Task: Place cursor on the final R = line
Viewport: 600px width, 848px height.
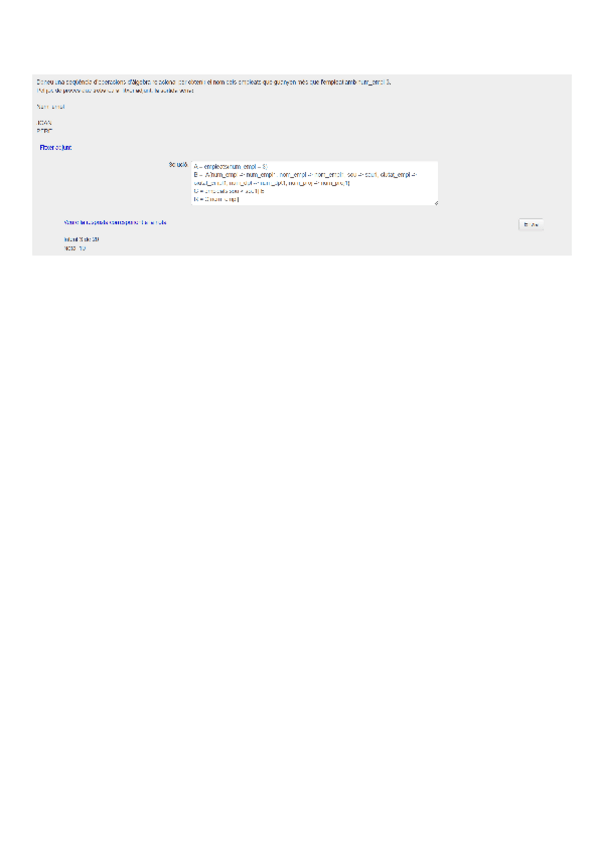Action: click(x=216, y=199)
